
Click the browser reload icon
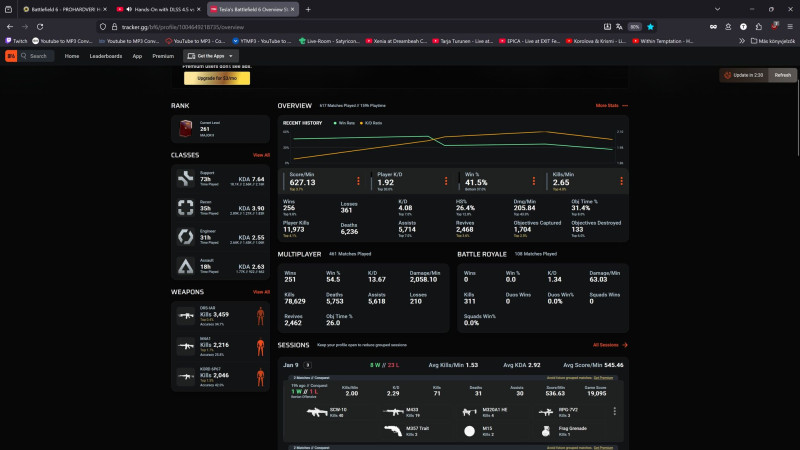click(x=40, y=27)
